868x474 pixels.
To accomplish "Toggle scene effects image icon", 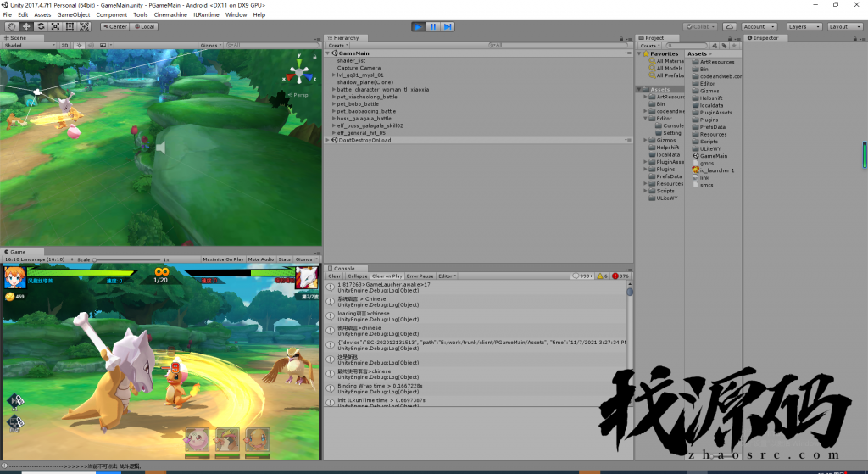I will coord(103,46).
